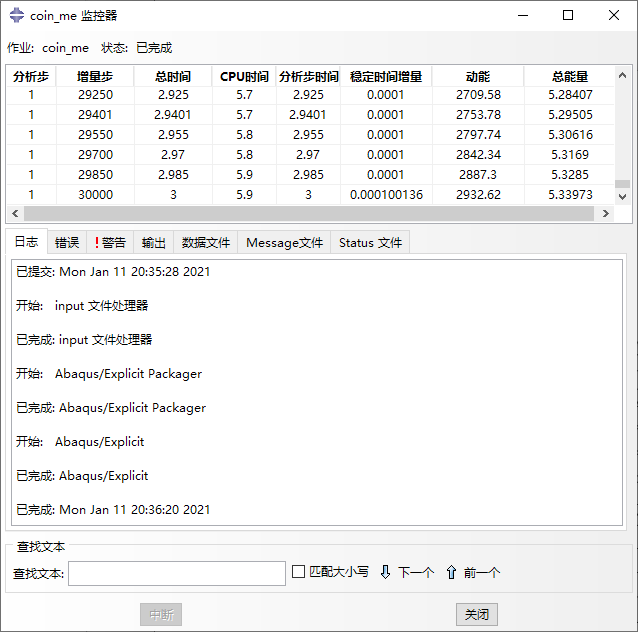This screenshot has height=632, width=638.
Task: Click the horizontal scrollbar thumb under table
Action: coord(309,213)
